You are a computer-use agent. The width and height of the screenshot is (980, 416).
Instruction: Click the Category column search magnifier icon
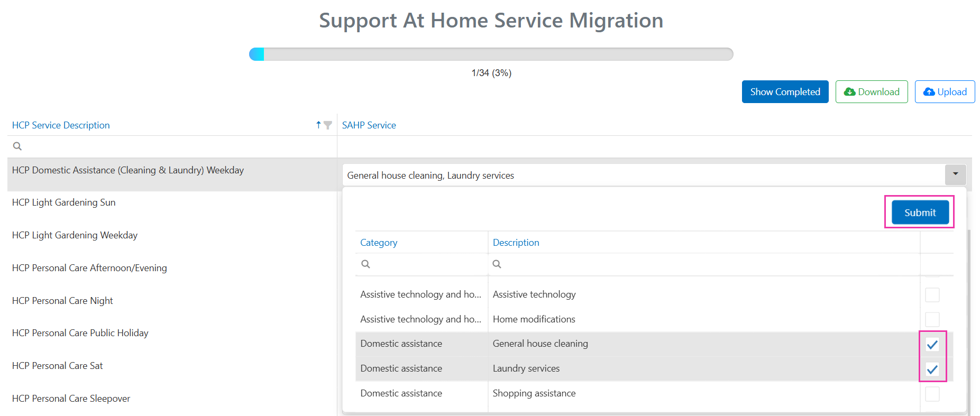365,264
